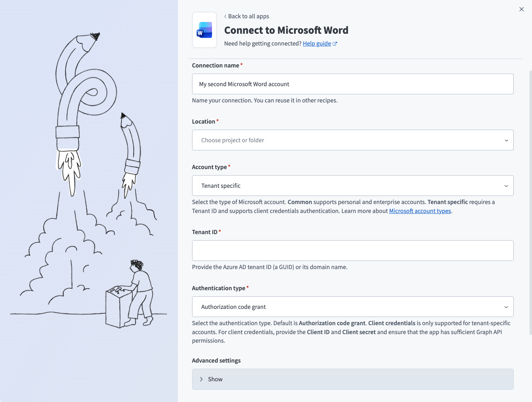Click the Account type label
This screenshot has height=402, width=532.
click(x=209, y=167)
